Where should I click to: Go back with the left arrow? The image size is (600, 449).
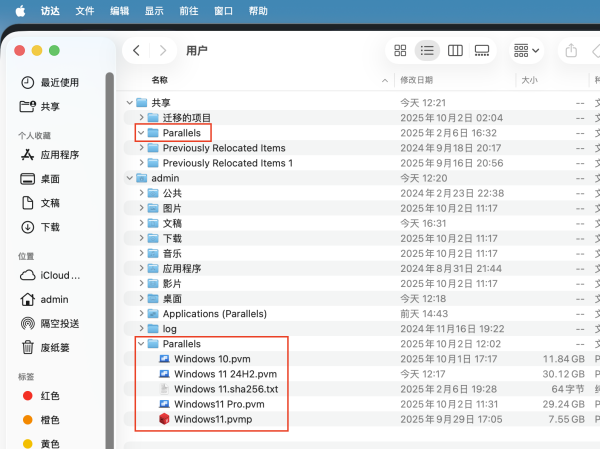(x=137, y=50)
